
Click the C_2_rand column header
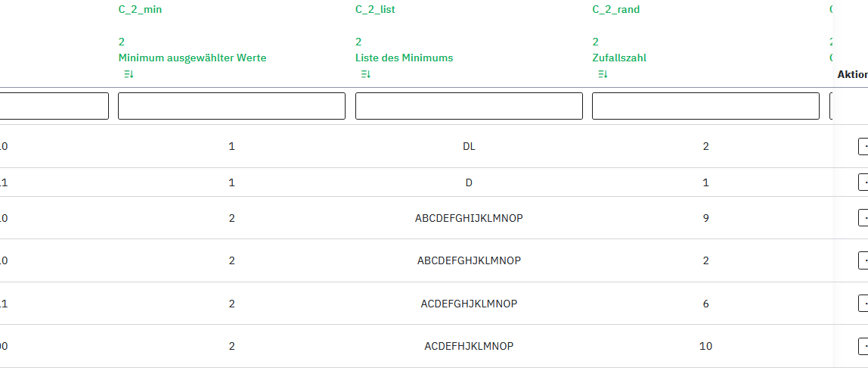615,10
